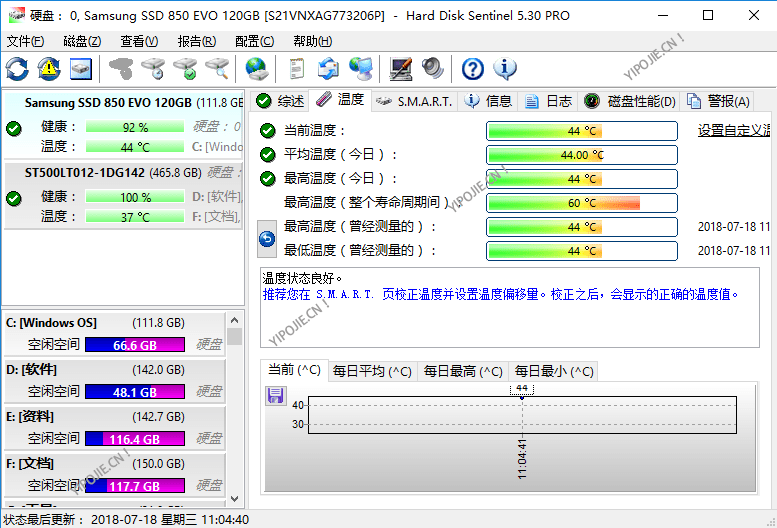Image resolution: width=777 pixels, height=528 pixels.
Task: Click the blue reset arrow beside measured temperatures
Action: 267,239
